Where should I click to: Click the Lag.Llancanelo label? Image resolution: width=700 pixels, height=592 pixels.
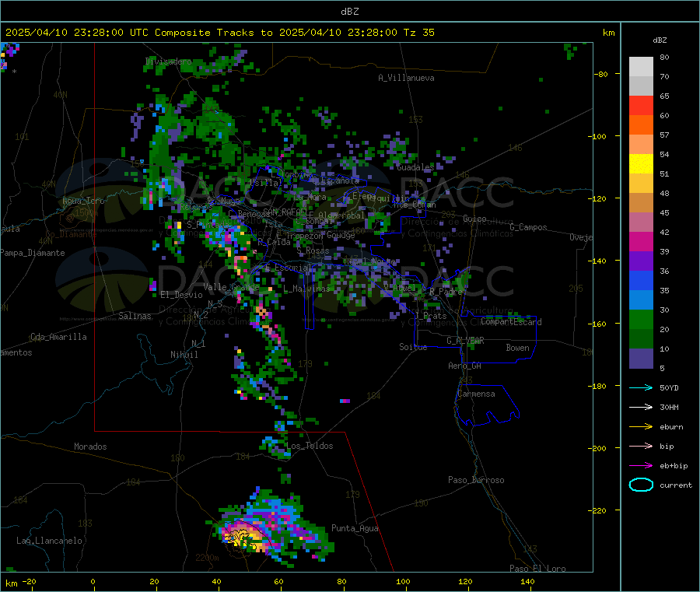tap(49, 541)
